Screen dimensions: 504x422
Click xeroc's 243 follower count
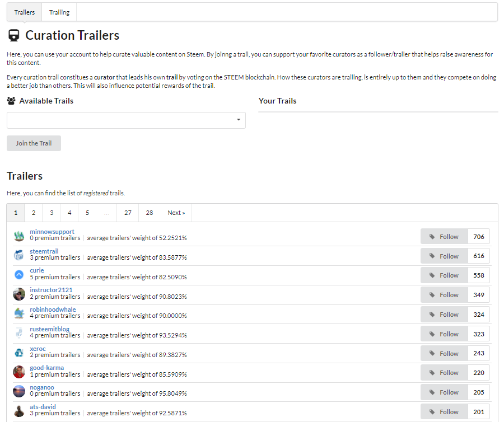(479, 353)
